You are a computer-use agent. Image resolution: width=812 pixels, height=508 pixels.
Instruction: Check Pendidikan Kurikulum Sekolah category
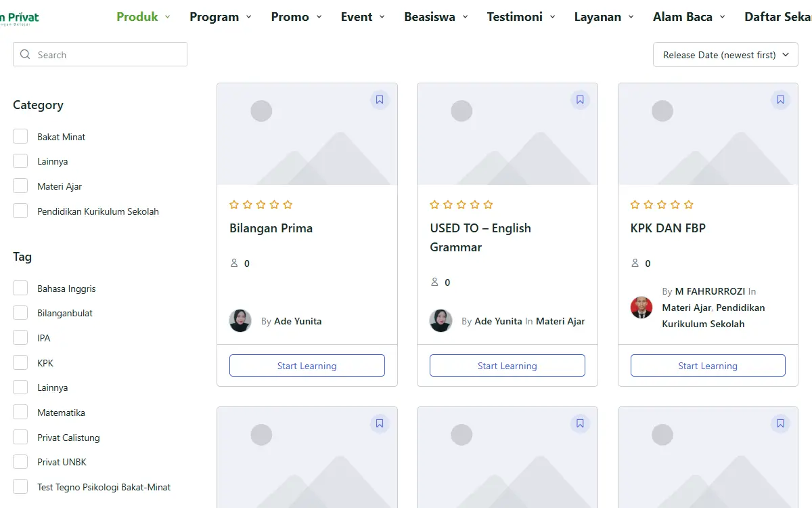tap(20, 211)
